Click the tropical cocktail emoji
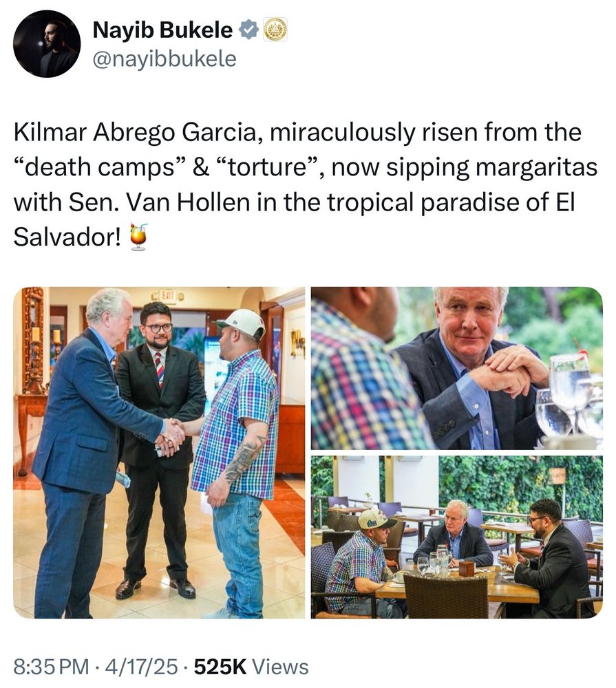 [138, 237]
